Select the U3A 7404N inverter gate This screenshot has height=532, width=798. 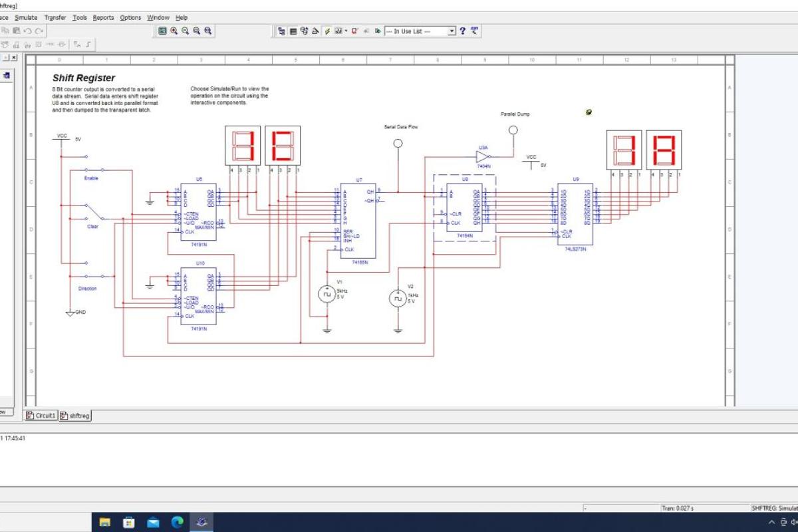(x=483, y=157)
